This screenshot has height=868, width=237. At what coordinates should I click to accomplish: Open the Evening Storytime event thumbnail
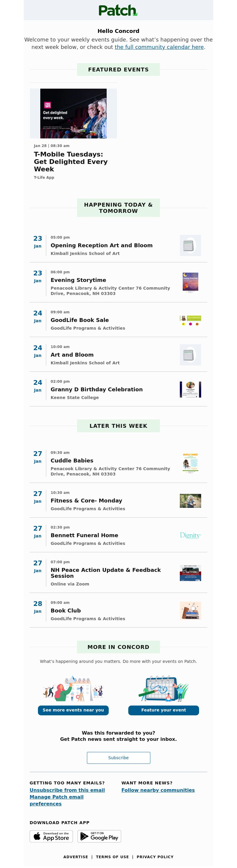pos(190,282)
